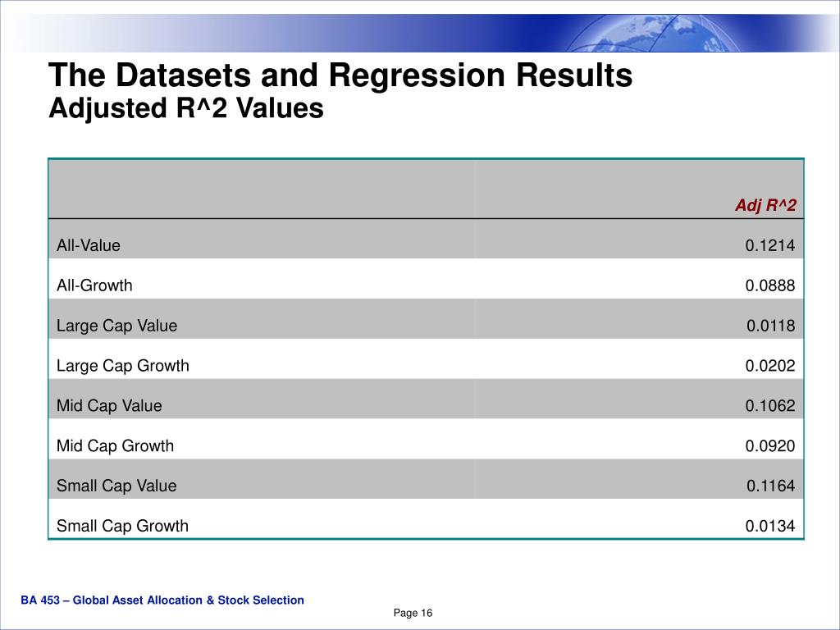Select the 'Large Cap Growth' row label
This screenshot has width=840, height=630.
(x=123, y=365)
